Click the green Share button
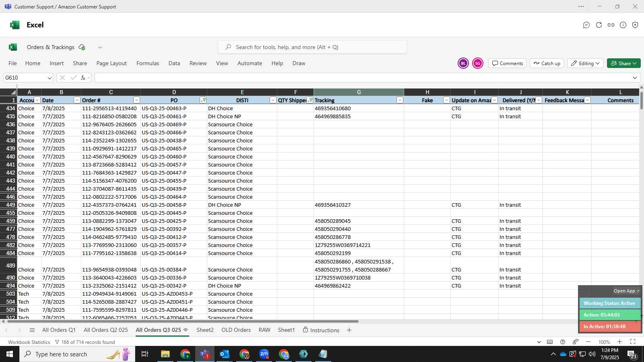644x362 pixels. (x=623, y=63)
